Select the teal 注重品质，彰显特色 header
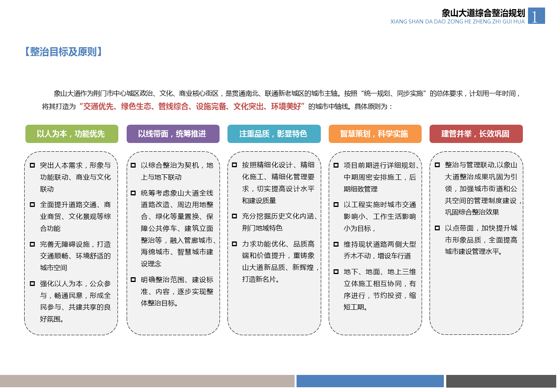 pos(274,134)
